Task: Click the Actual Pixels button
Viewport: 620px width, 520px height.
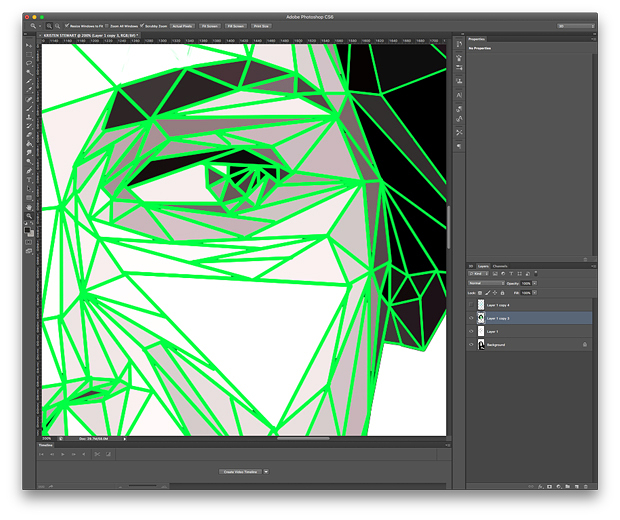Action: [x=182, y=26]
